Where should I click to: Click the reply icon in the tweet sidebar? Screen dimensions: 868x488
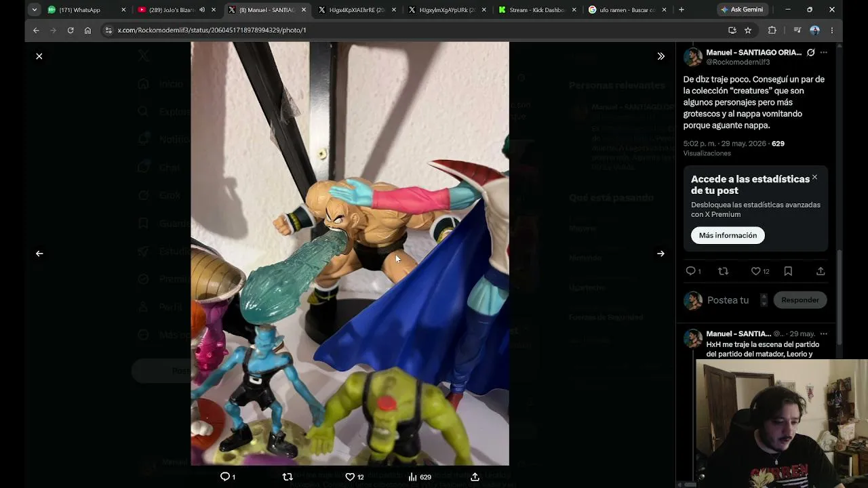point(690,271)
